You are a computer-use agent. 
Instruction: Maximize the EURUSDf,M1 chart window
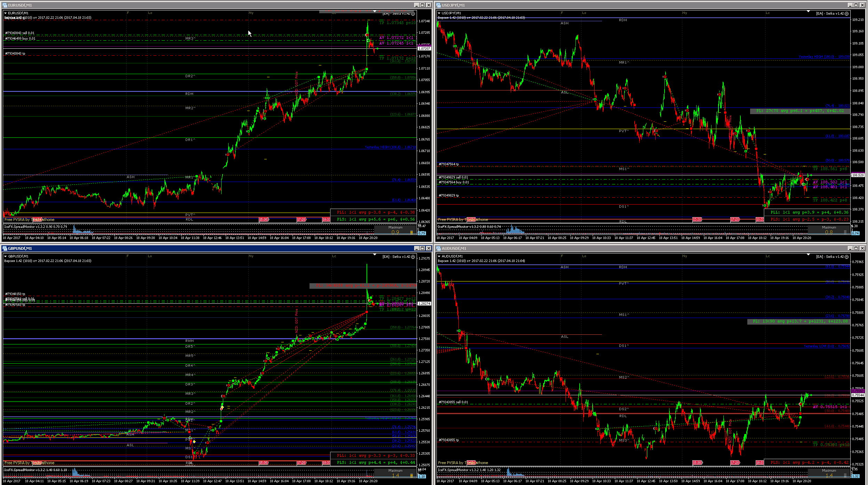[422, 5]
